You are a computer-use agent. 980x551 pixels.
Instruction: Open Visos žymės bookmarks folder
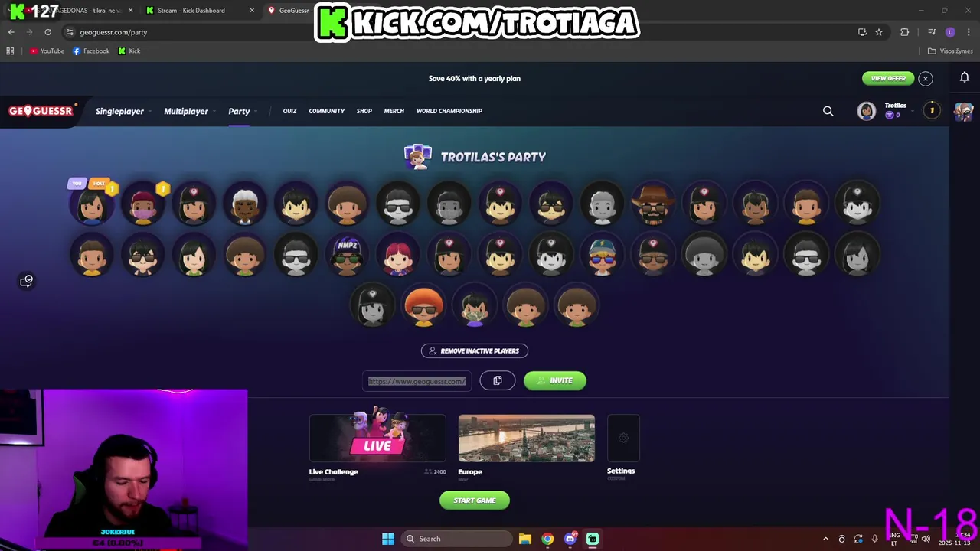(x=950, y=51)
